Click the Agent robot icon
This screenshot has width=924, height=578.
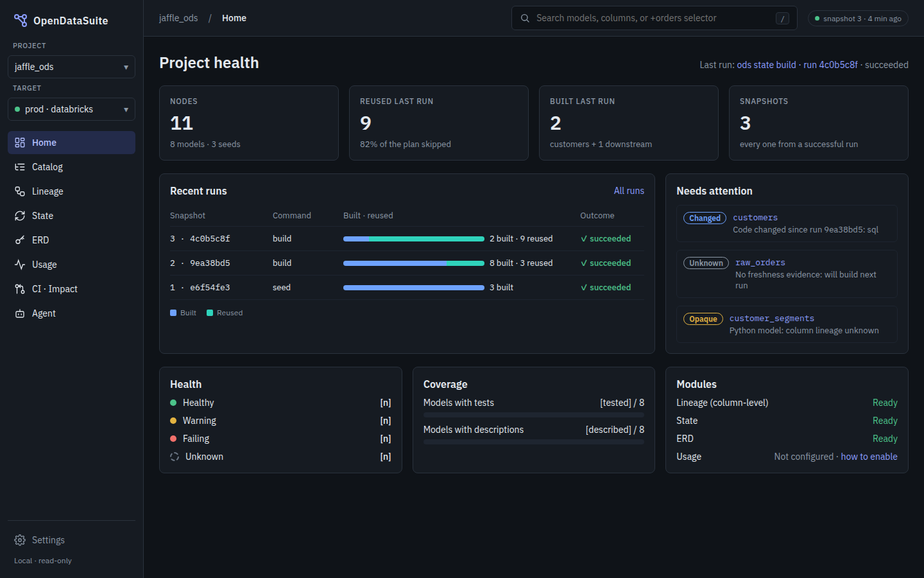20,313
